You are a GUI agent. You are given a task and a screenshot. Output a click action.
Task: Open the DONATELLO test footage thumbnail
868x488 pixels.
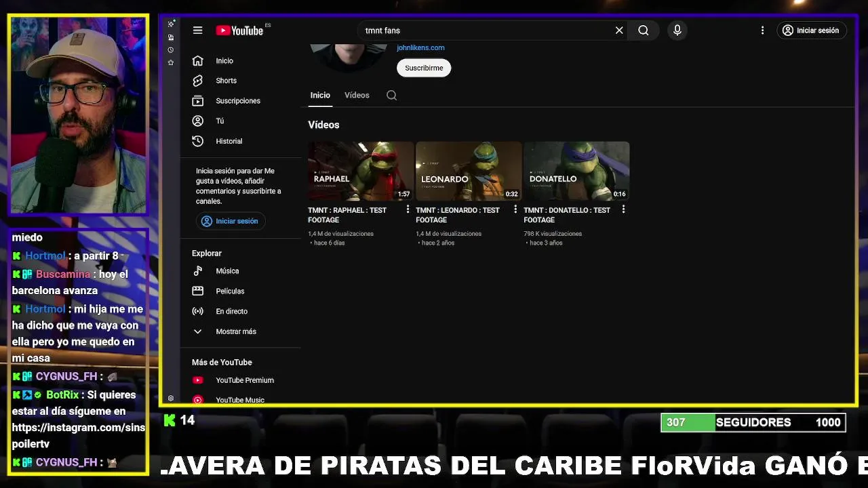[x=576, y=171]
